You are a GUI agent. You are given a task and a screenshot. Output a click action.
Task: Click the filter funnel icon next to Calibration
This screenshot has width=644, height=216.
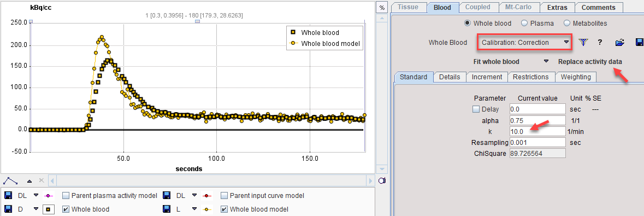[x=583, y=42]
